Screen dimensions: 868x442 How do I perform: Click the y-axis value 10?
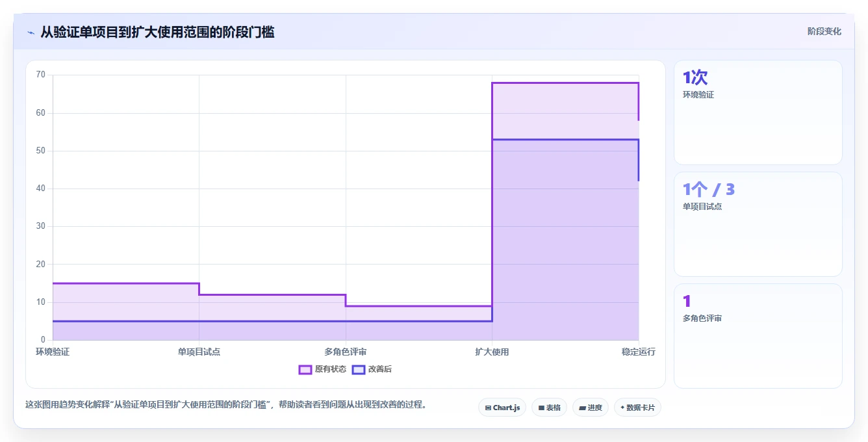41,302
